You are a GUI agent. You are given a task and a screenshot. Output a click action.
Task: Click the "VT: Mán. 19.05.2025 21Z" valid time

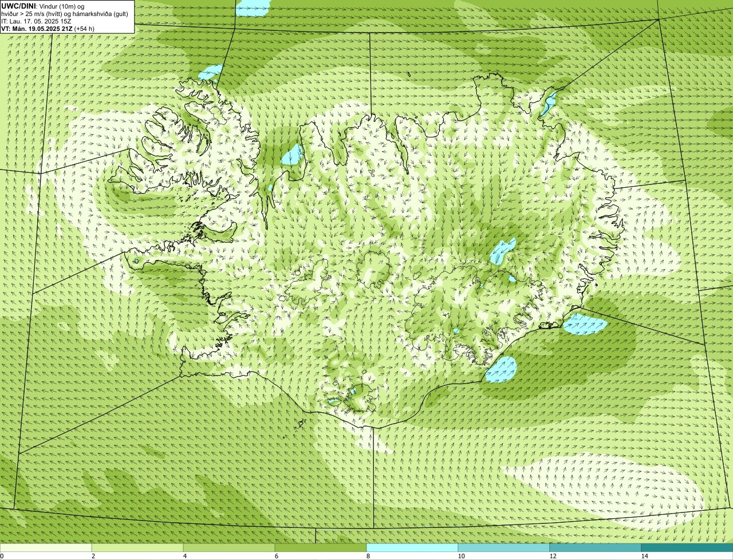37,29
